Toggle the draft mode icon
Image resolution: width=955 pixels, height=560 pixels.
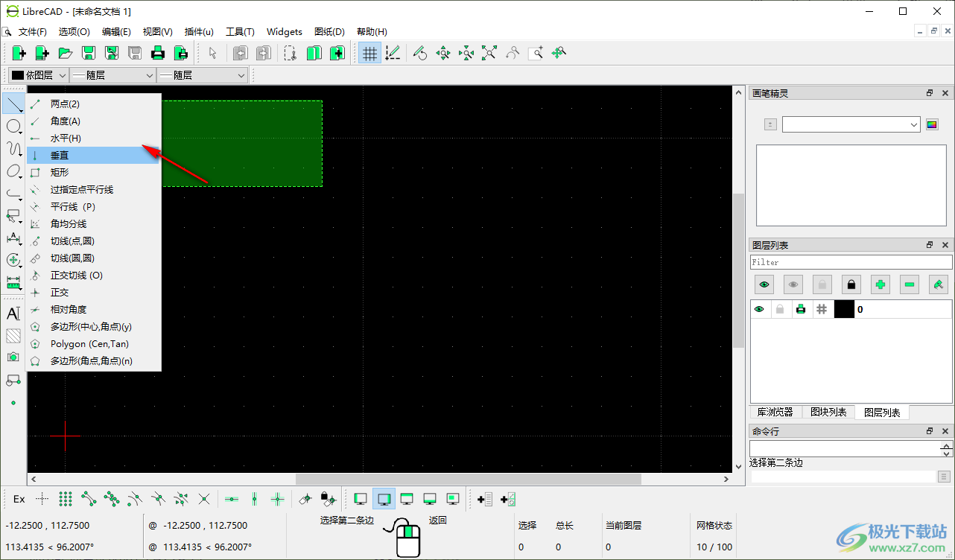(393, 53)
